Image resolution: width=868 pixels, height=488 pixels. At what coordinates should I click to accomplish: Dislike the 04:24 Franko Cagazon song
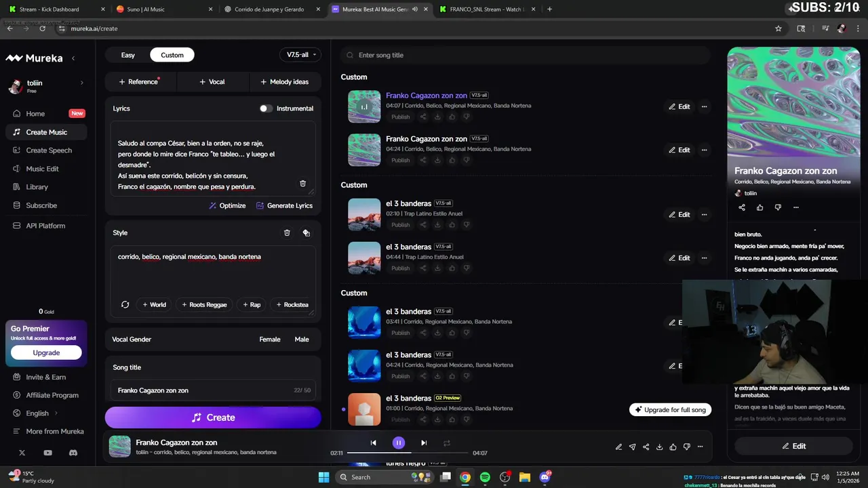click(x=466, y=160)
